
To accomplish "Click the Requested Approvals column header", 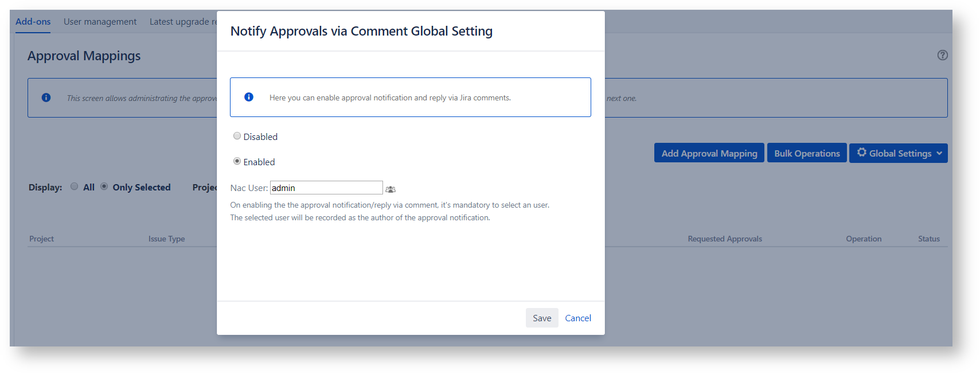I will pyautogui.click(x=724, y=239).
